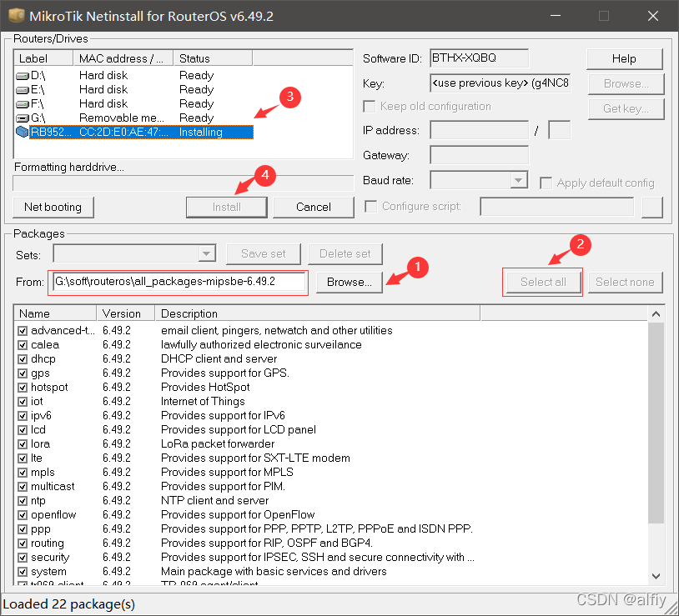Image resolution: width=679 pixels, height=616 pixels.
Task: Uncheck the security package checkbox
Action: (x=23, y=558)
